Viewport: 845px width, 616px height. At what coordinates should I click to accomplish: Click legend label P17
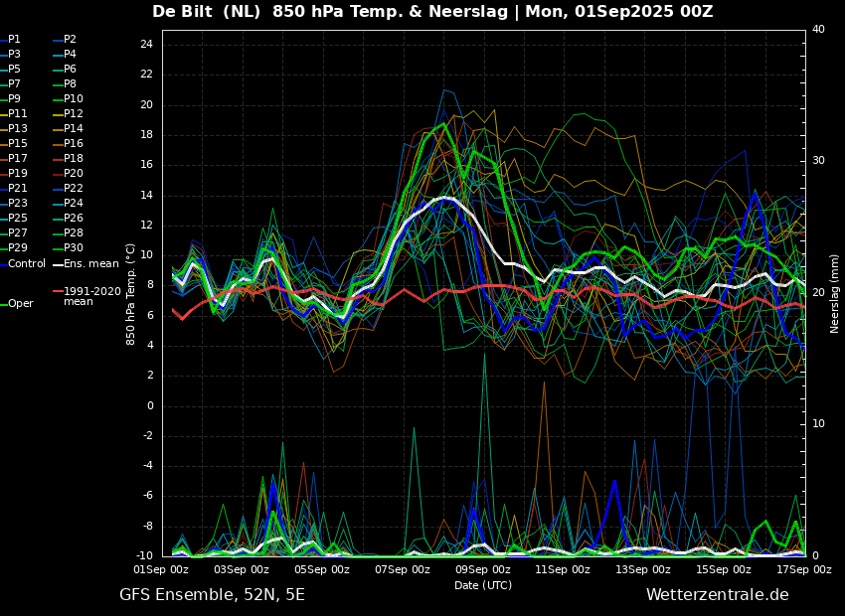click(17, 158)
